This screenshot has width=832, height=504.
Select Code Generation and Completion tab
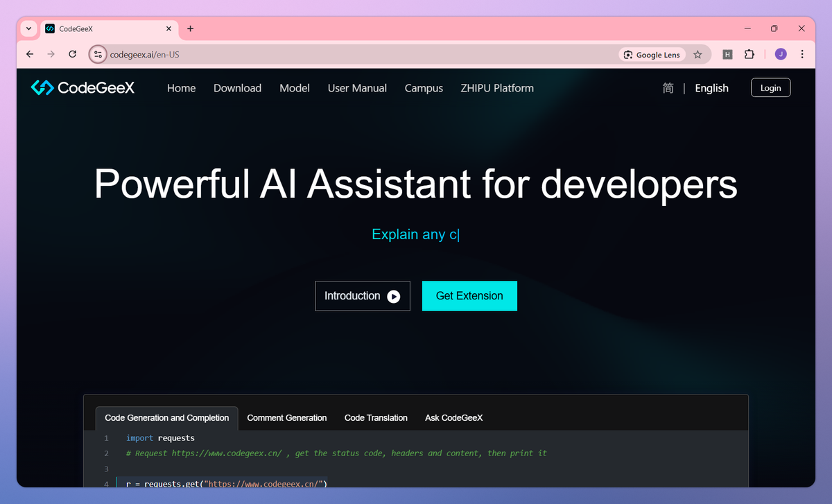pyautogui.click(x=167, y=418)
